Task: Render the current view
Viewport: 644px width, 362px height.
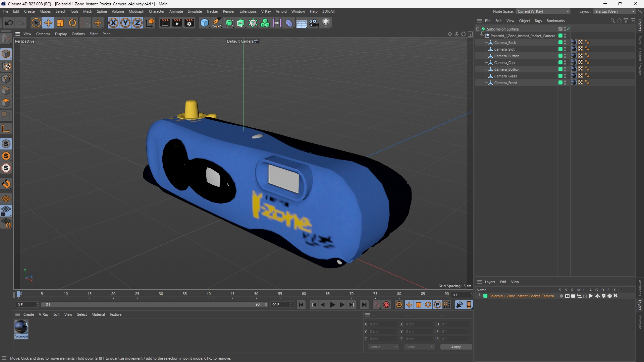Action: 165,23
